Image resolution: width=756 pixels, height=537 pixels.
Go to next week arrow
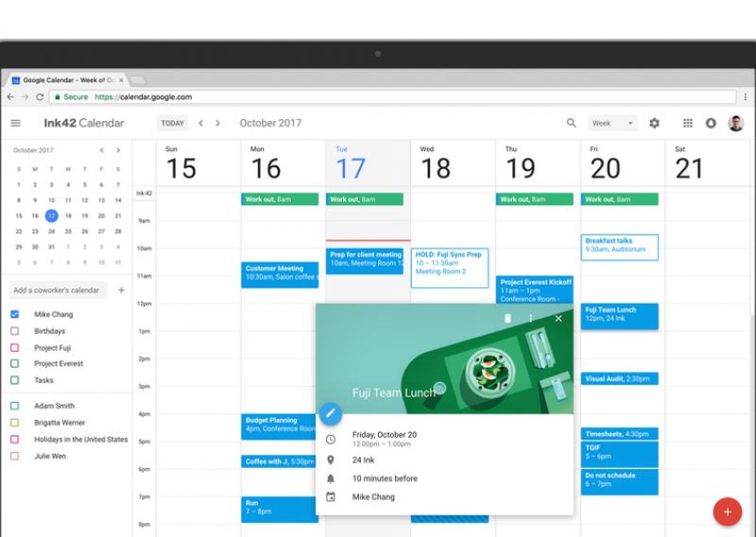[217, 123]
